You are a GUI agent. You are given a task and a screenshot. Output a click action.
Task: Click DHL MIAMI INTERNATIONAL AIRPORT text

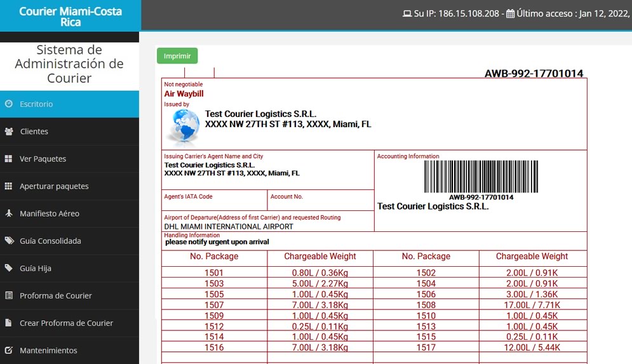[229, 227]
